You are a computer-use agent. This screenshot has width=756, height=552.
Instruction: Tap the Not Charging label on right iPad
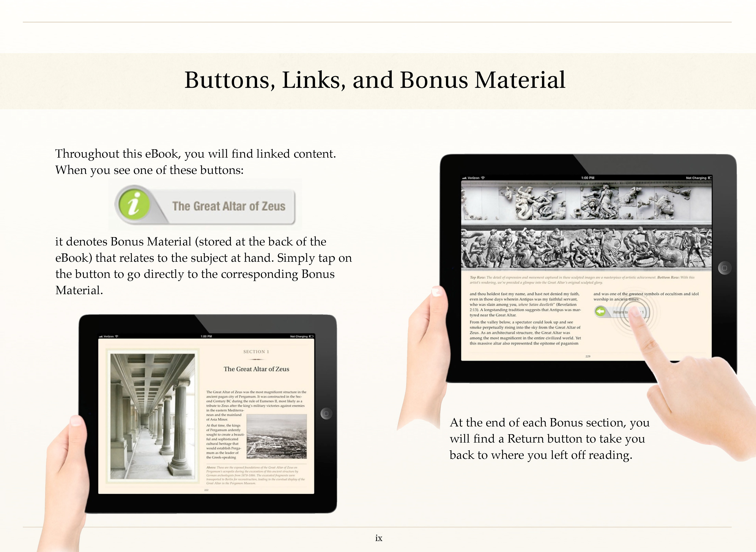pyautogui.click(x=696, y=178)
